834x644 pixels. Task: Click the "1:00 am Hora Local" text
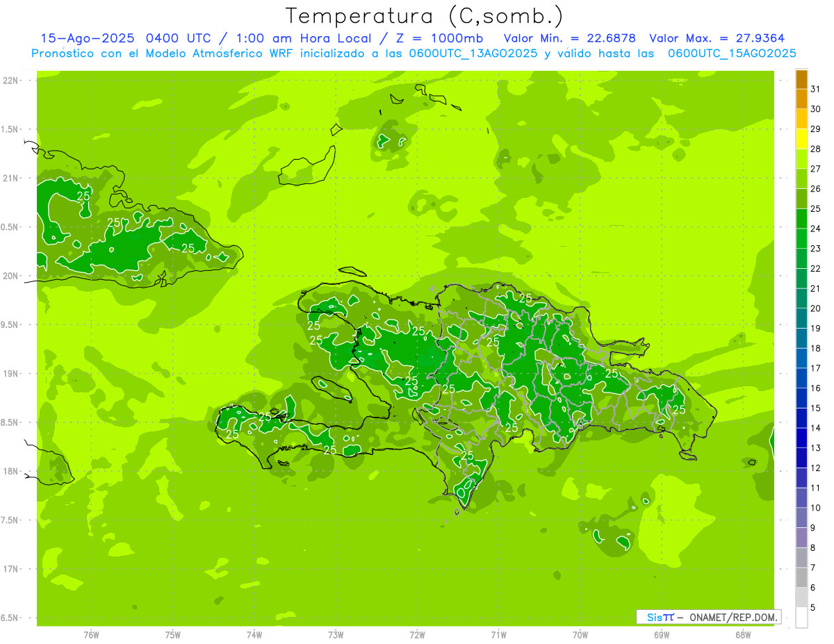click(x=299, y=38)
